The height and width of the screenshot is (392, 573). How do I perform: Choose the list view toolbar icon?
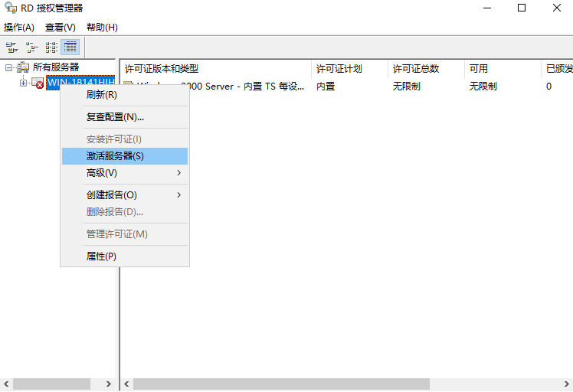[x=51, y=47]
